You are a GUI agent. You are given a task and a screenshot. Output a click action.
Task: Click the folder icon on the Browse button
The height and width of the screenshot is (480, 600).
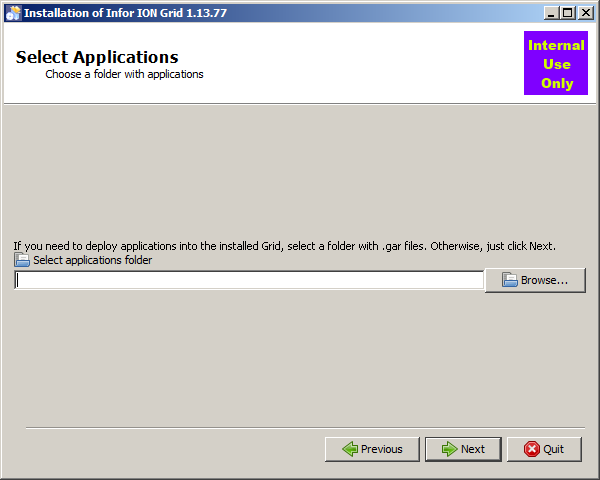(510, 281)
